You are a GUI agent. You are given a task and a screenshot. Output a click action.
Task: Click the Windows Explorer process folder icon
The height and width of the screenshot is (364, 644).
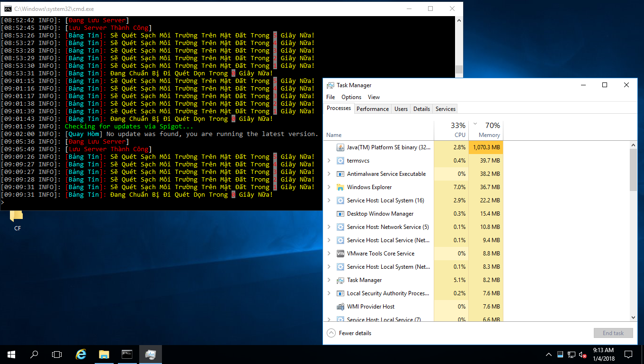pos(340,187)
